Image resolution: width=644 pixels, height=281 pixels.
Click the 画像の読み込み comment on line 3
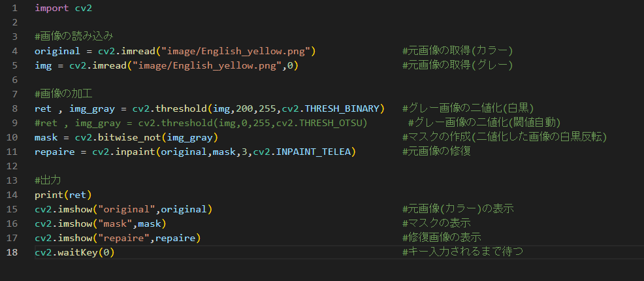[x=74, y=37]
